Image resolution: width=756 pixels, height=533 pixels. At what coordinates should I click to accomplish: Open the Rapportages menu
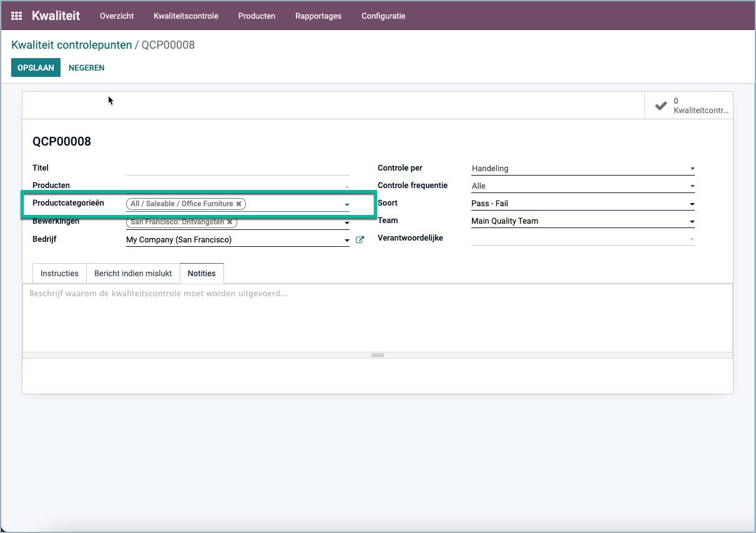click(x=318, y=16)
